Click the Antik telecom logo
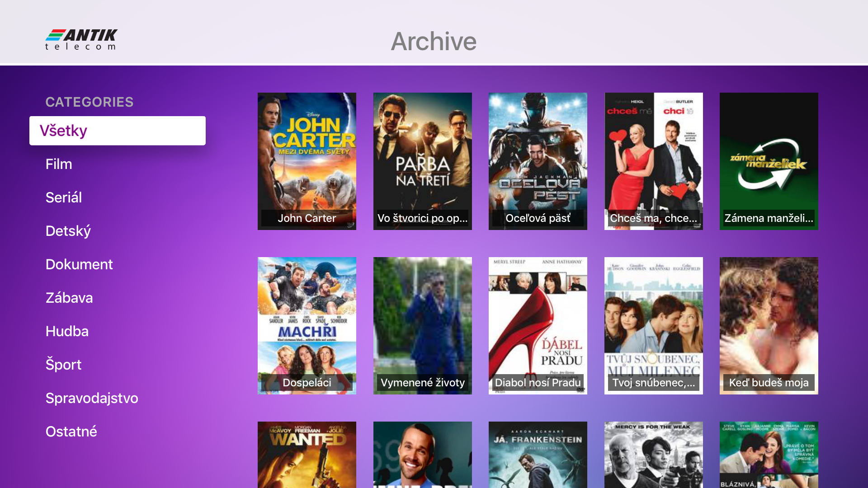The height and width of the screenshot is (488, 868). [x=81, y=40]
